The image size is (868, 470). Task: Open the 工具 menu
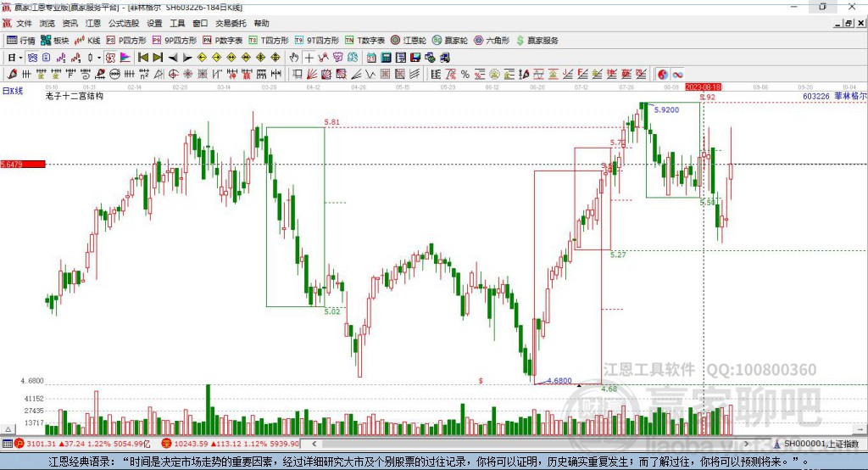pos(177,23)
